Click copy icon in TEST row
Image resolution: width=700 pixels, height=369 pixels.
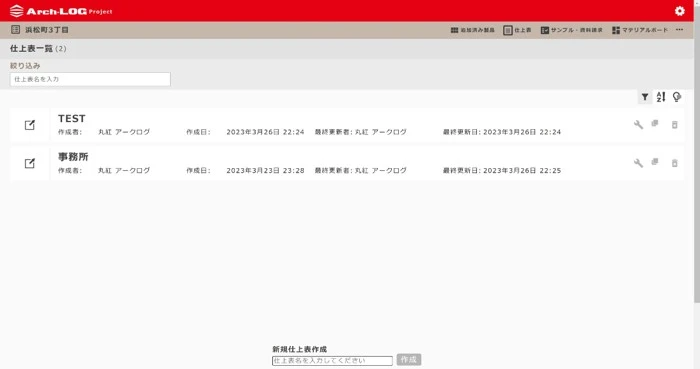[655, 124]
